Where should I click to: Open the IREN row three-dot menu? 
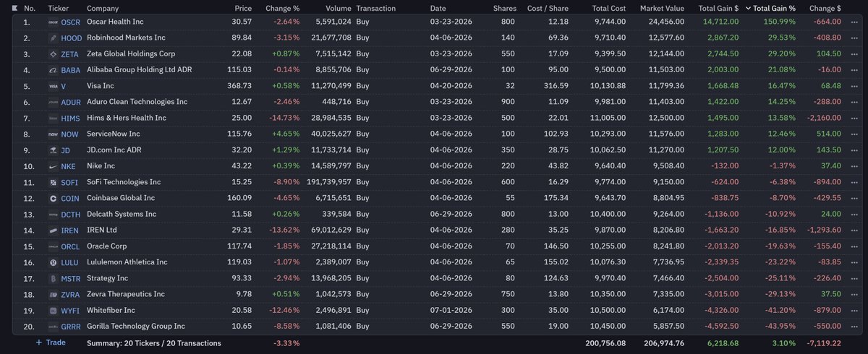(x=856, y=230)
